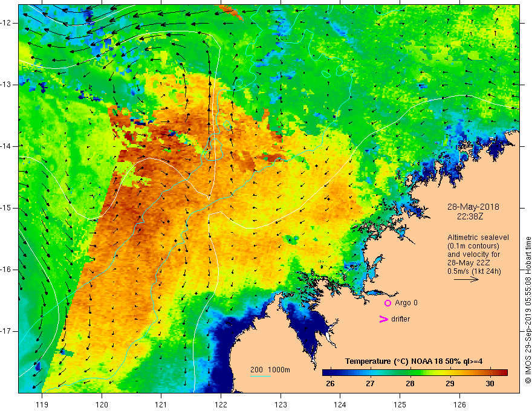Click the dark red end of color bar
Screen dimensions: 532x411
[505, 373]
